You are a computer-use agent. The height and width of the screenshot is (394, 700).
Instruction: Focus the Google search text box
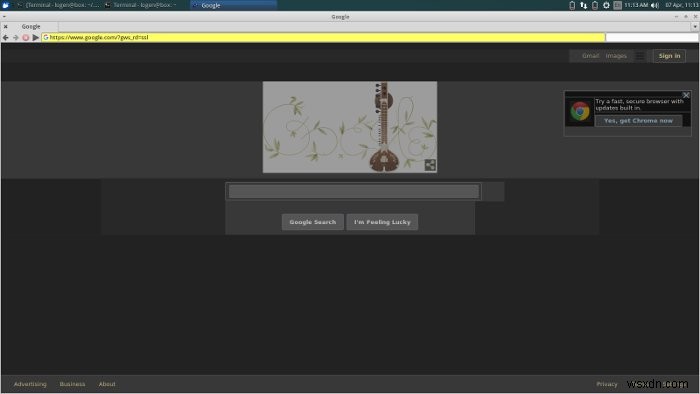point(354,191)
